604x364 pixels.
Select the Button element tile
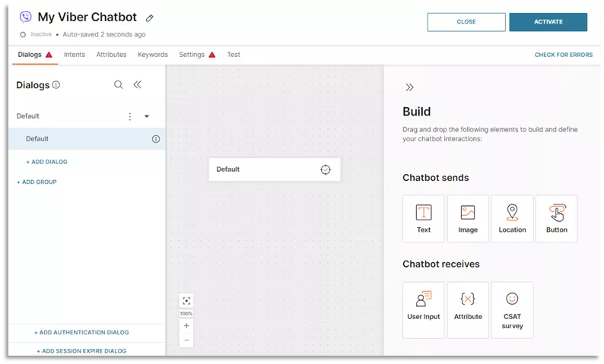click(557, 219)
